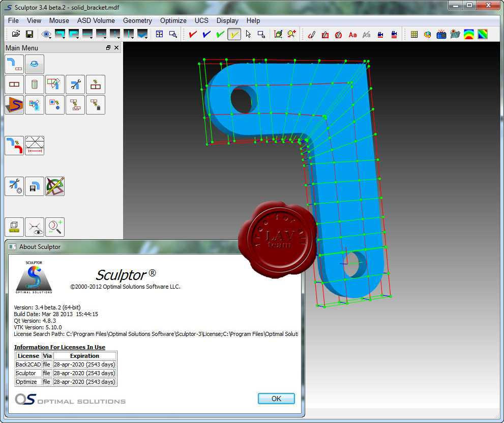This screenshot has width=504, height=423.
Task: Click the blue pipe with wrench icon
Action: coord(75,84)
